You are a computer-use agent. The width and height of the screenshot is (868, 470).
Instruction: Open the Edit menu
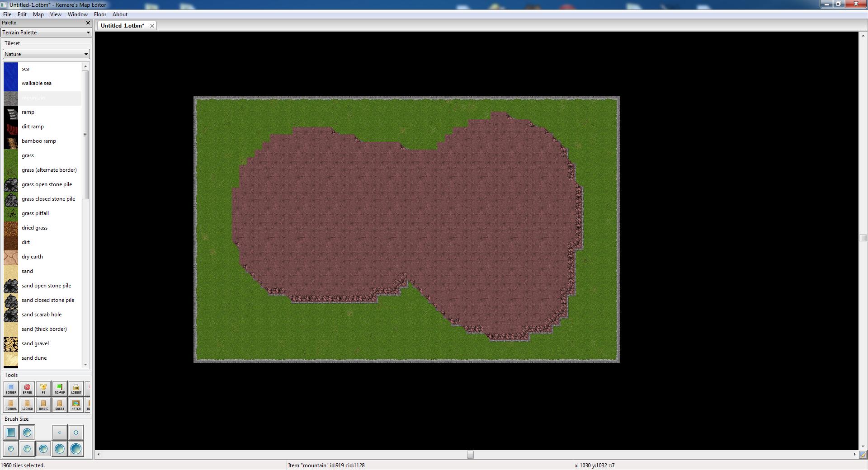22,14
